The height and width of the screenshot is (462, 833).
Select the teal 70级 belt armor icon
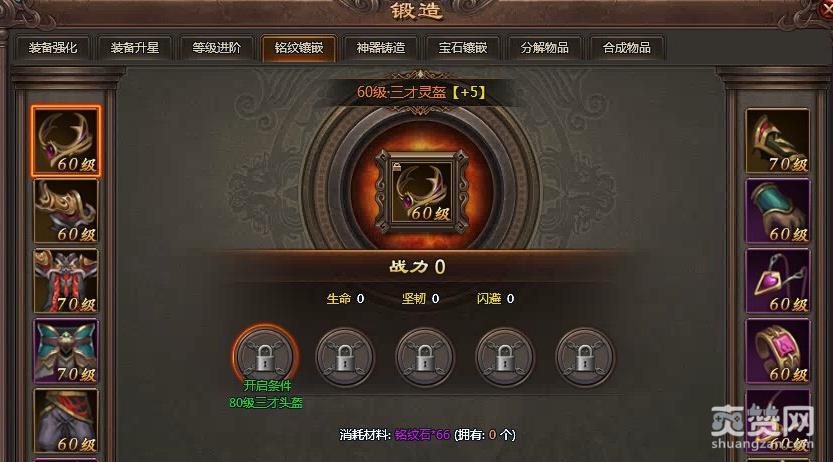[66, 351]
